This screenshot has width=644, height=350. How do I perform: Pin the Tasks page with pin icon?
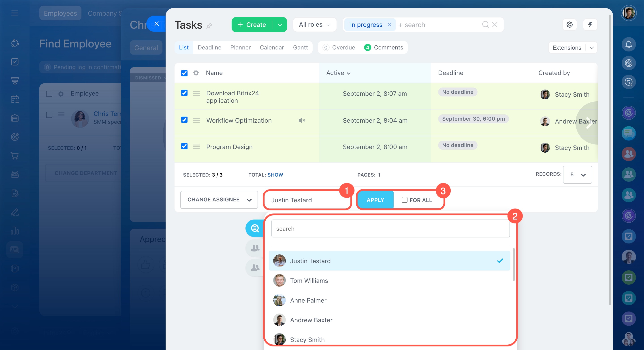click(x=209, y=26)
